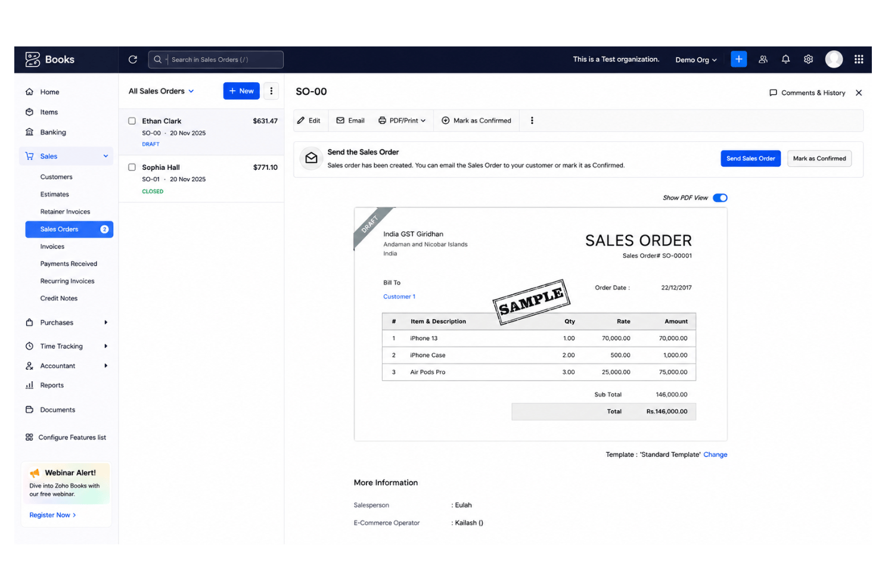Screen dimensions: 882x588
Task: Click the Banking building icon
Action: click(x=29, y=132)
